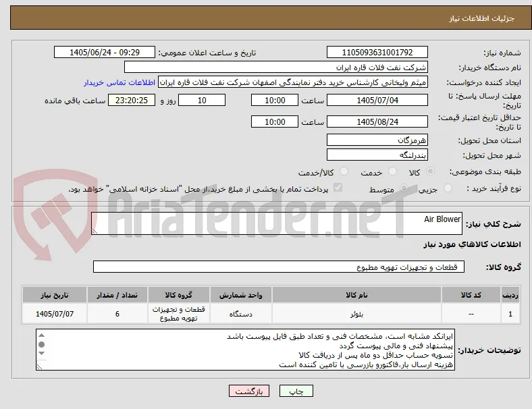The height and width of the screenshot is (409, 532).
Task: Open اطلاعات تماس خریدار link
Action: click(x=119, y=82)
